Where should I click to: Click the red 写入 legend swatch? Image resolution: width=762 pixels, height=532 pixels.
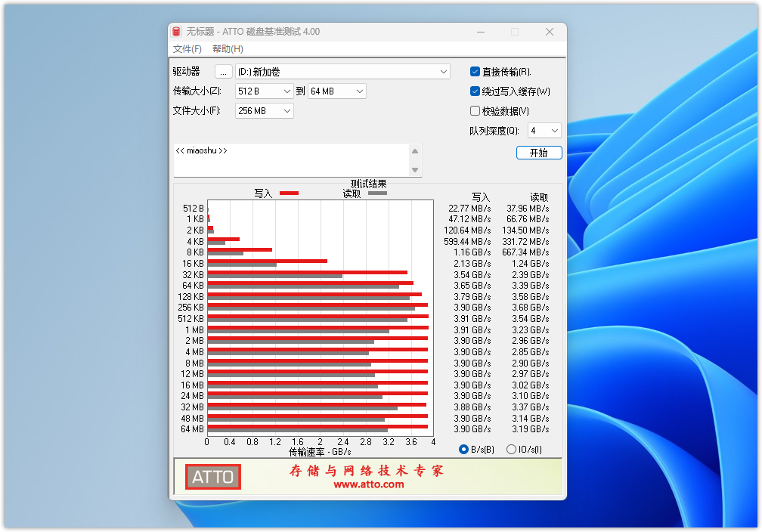point(289,193)
